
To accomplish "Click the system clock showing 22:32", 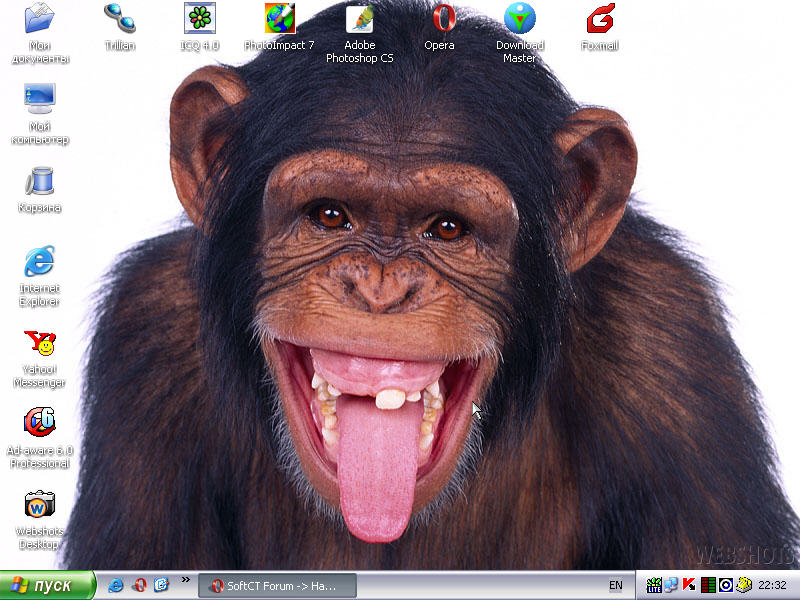I will [x=772, y=586].
